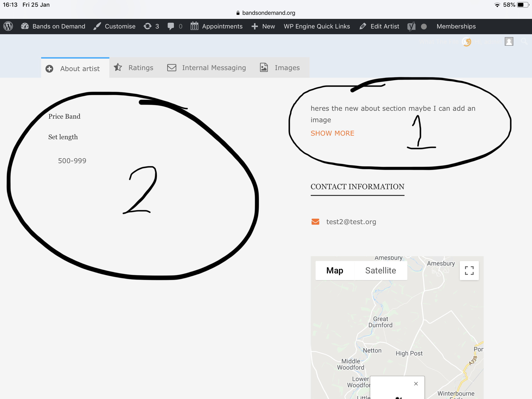
Task: Click the Appointments calendar icon
Action: point(194,26)
